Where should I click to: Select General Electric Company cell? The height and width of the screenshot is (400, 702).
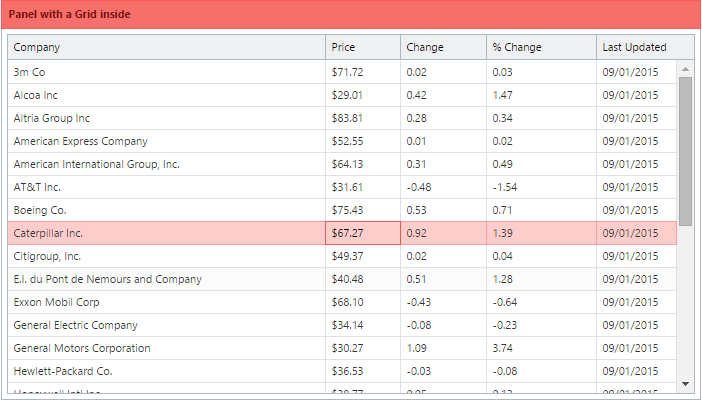pos(167,325)
